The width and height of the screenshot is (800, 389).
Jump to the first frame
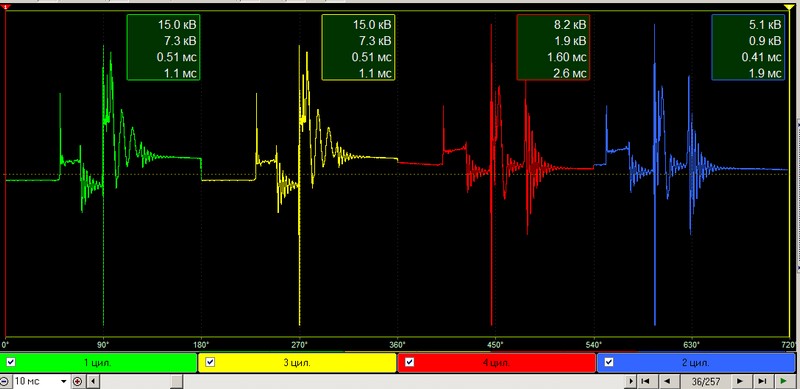[645, 381]
